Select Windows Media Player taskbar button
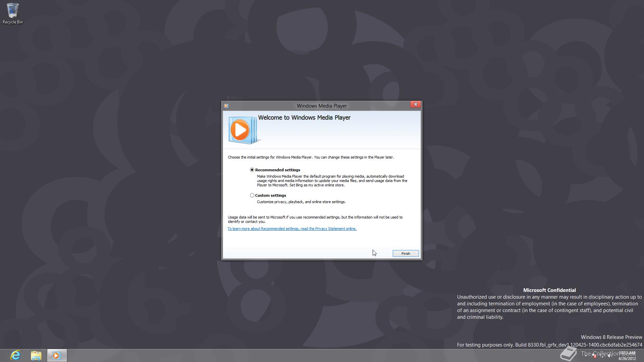This screenshot has height=362, width=644. (x=57, y=355)
